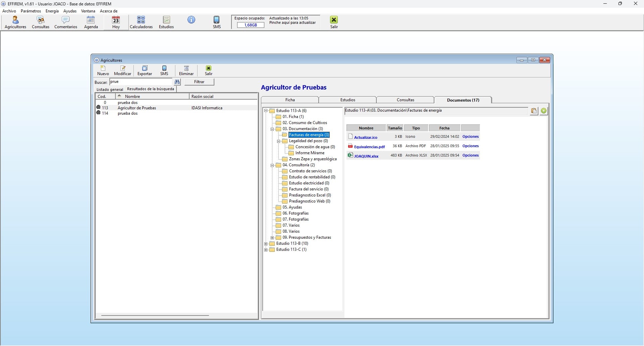
Task: Open the Agenda calendar icon
Action: coord(91,22)
